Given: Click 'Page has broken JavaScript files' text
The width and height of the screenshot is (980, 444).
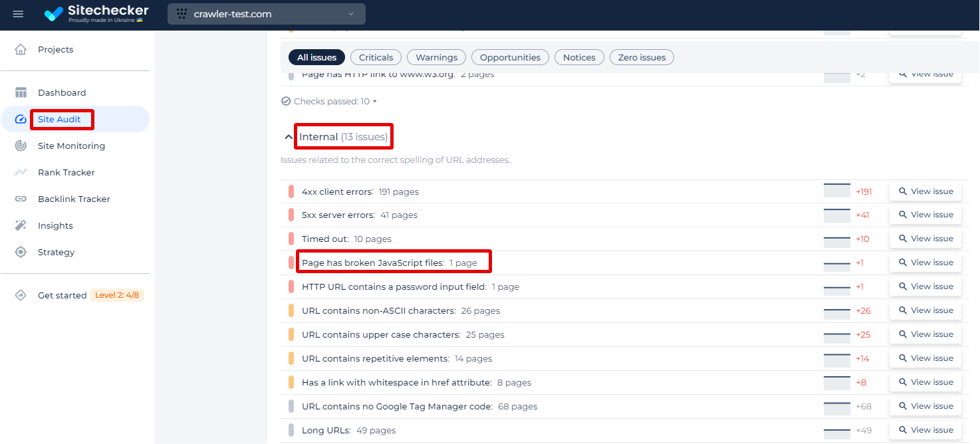Looking at the screenshot, I should (x=372, y=263).
